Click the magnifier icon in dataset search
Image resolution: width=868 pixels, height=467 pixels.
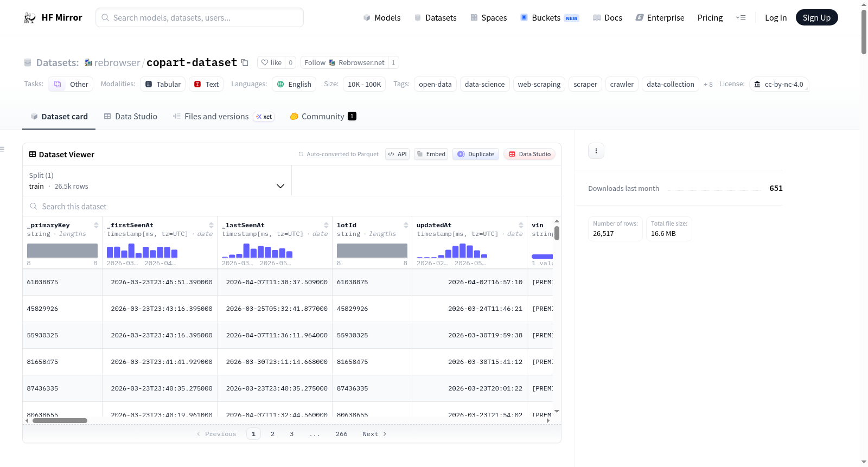point(34,207)
